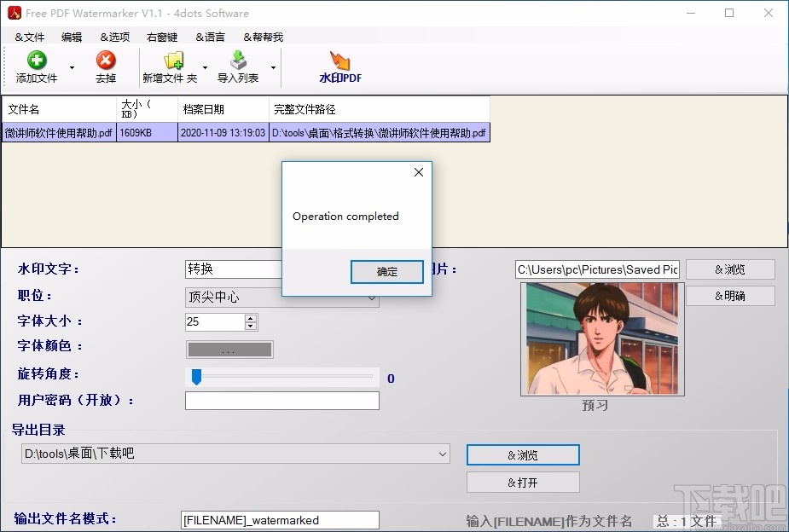Open the &语言 menu
Viewport: 789px width, 532px height.
point(211,38)
